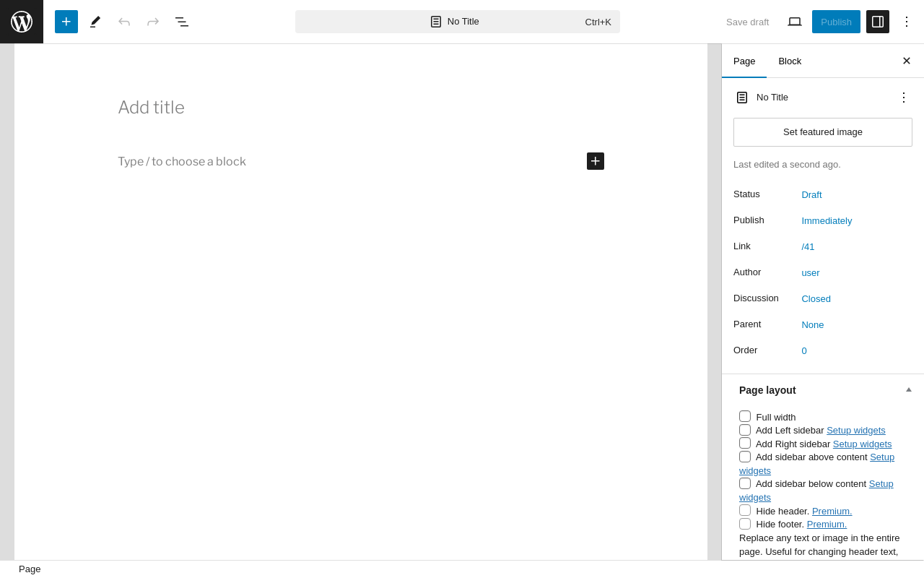Screen dimensions: 924x578
Task: Click the Publish button
Action: [x=836, y=22]
